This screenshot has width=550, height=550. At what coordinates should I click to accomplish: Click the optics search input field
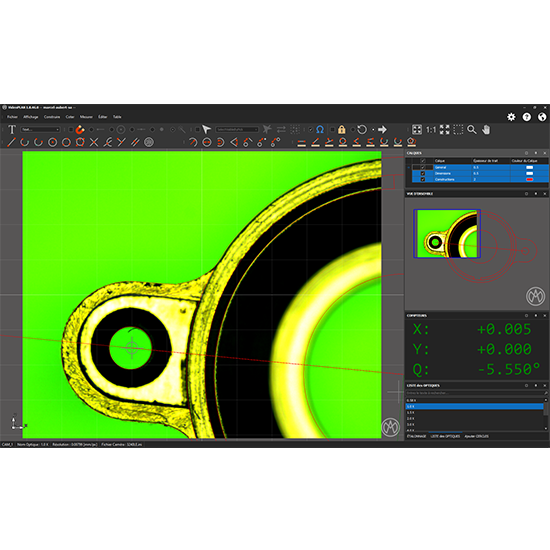476,393
